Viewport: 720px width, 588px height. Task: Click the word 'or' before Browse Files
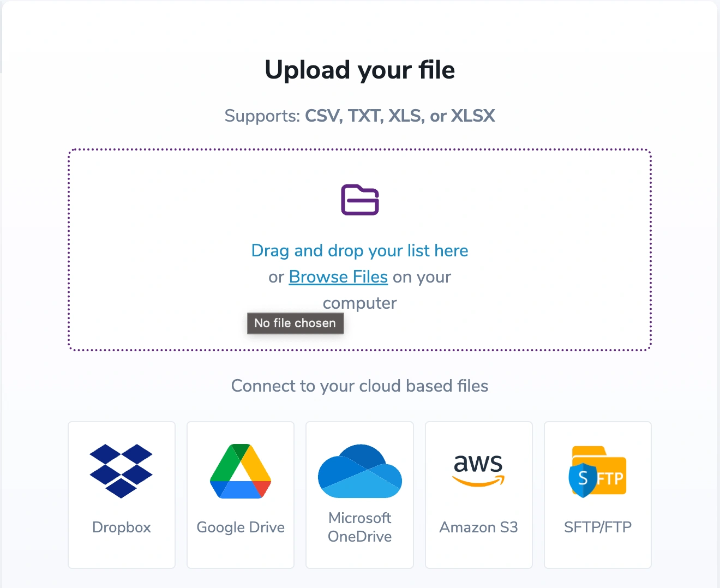pos(276,277)
